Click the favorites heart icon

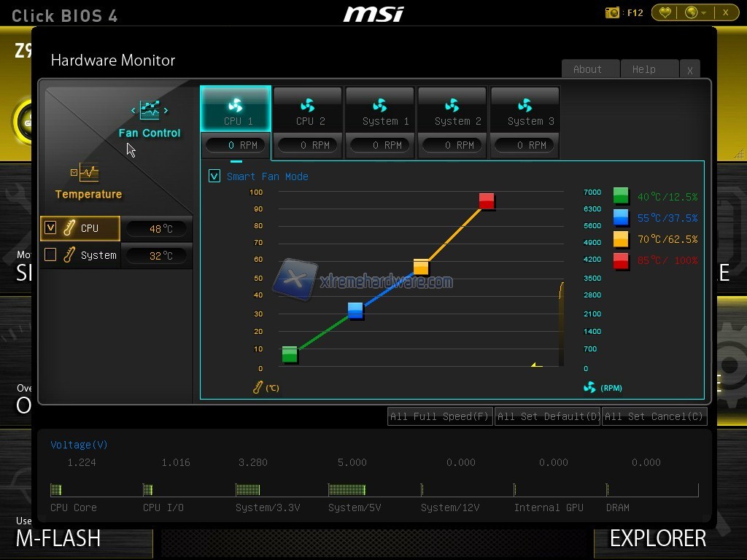click(665, 12)
